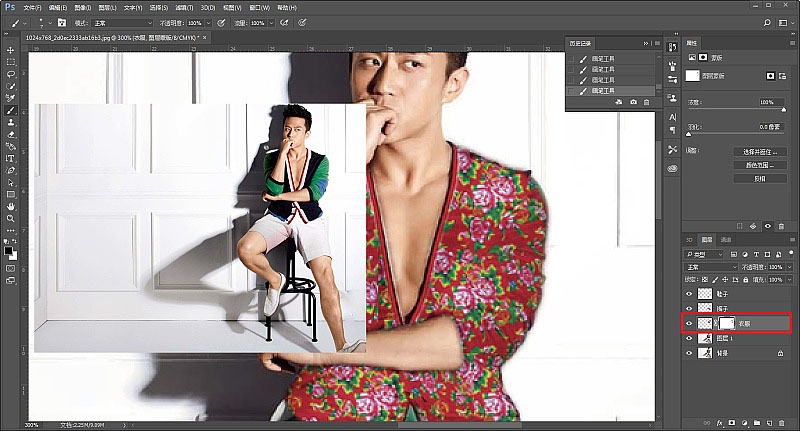Click the 选择并遮住 button
The image size is (800, 431).
coord(760,152)
